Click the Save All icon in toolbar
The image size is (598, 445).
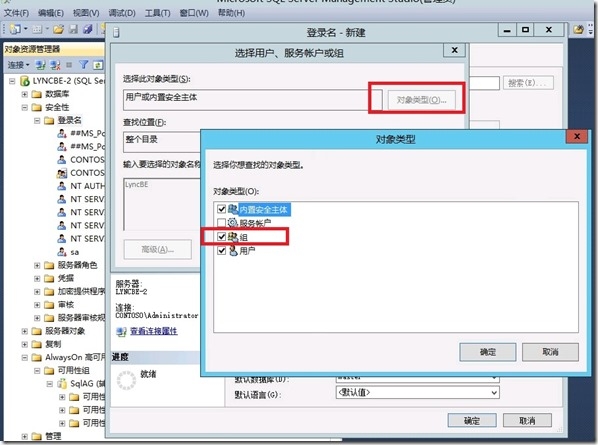(88, 29)
